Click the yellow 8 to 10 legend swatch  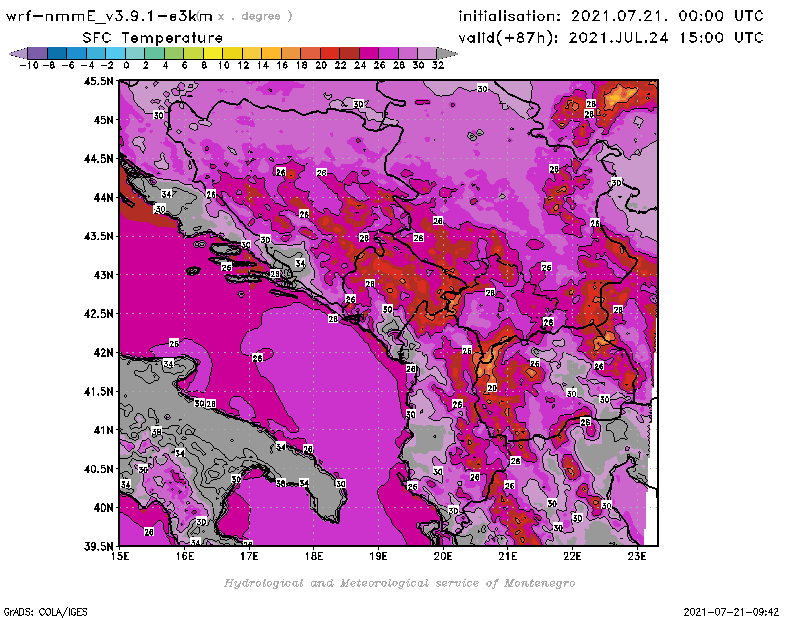(x=213, y=53)
